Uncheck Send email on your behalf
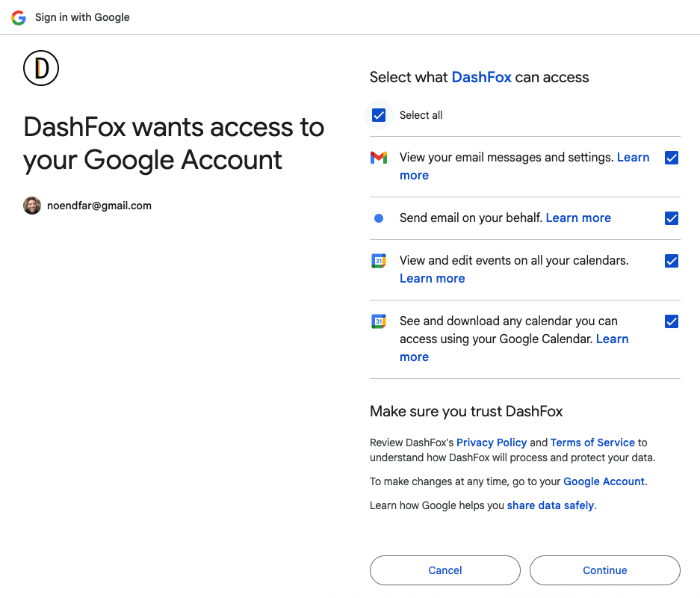Viewport: 700px width, 598px height. [x=672, y=218]
